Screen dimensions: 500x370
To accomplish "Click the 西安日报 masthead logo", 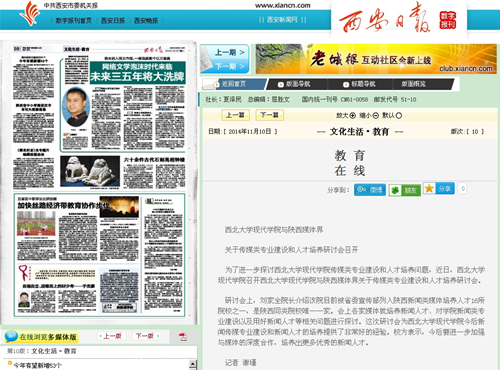I will click(x=397, y=18).
